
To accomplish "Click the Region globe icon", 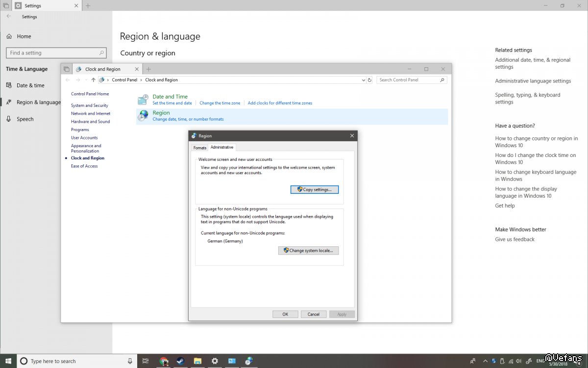I will point(143,116).
